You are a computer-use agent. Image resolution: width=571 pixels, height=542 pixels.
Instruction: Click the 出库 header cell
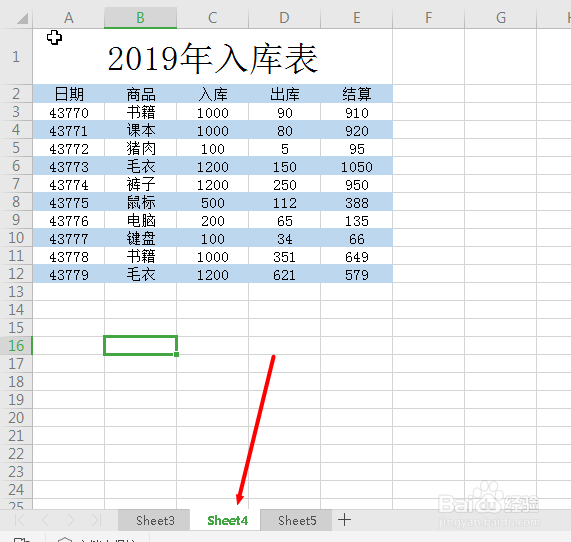[x=284, y=94]
